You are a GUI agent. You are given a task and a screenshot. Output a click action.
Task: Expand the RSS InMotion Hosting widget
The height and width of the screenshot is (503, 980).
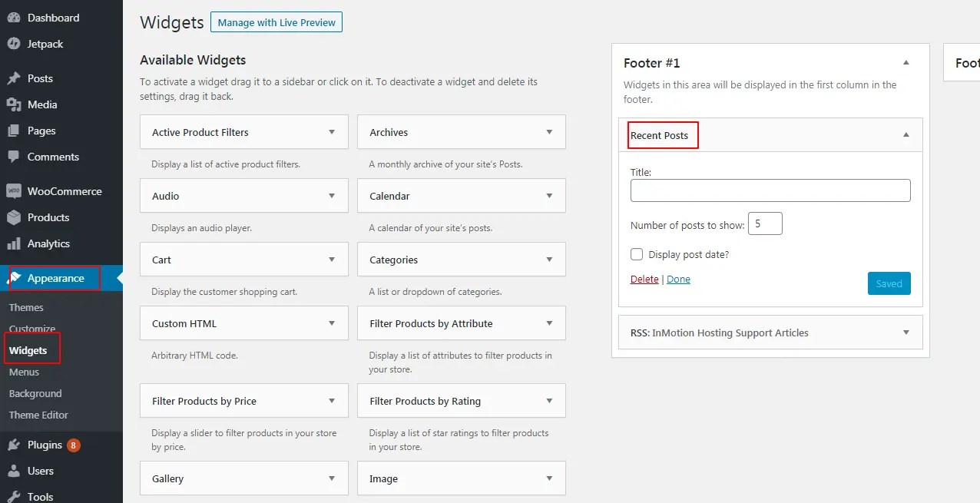(x=906, y=332)
